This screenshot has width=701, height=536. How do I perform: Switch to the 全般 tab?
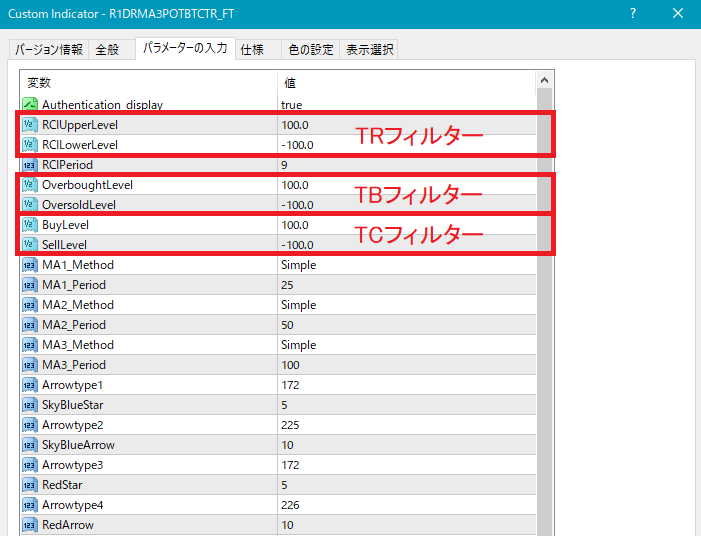pyautogui.click(x=112, y=49)
